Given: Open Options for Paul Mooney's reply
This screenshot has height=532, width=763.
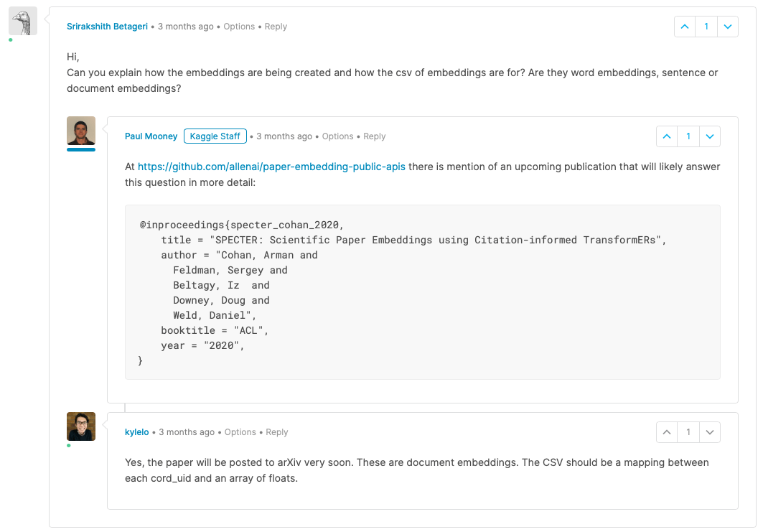Looking at the screenshot, I should tap(337, 136).
